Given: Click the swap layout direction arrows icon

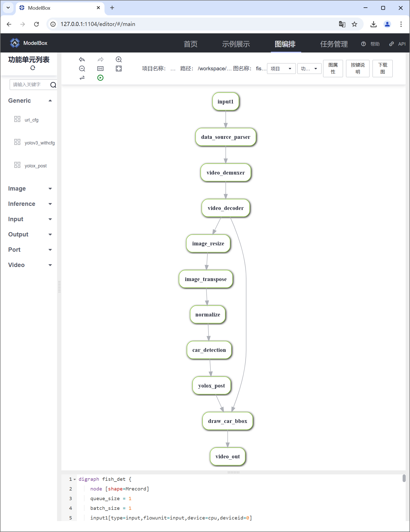Looking at the screenshot, I should 82,78.
